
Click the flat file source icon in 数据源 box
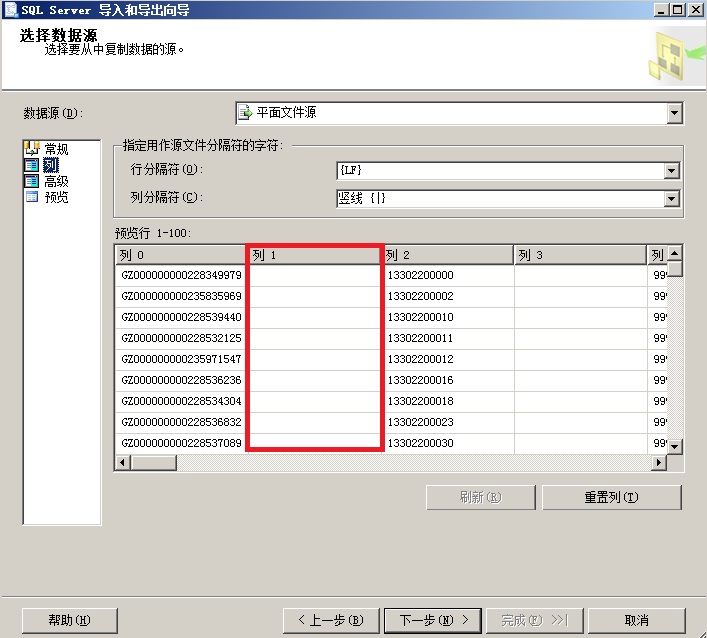(x=245, y=113)
